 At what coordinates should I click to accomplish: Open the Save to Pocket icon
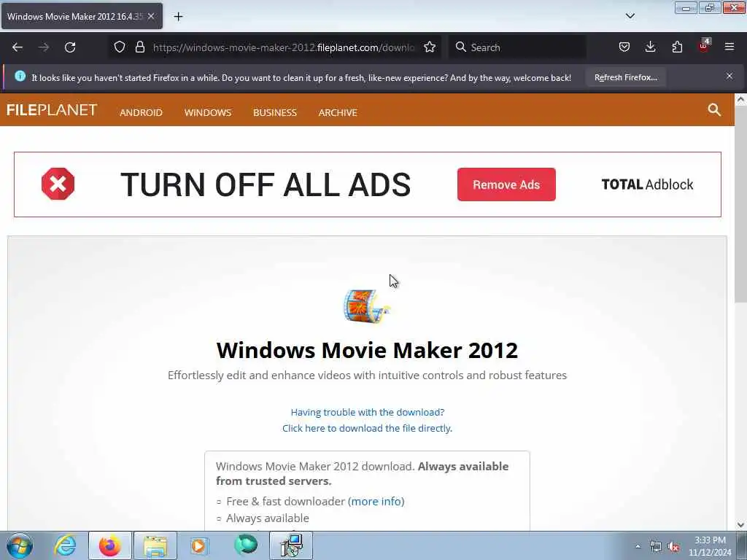[624, 47]
